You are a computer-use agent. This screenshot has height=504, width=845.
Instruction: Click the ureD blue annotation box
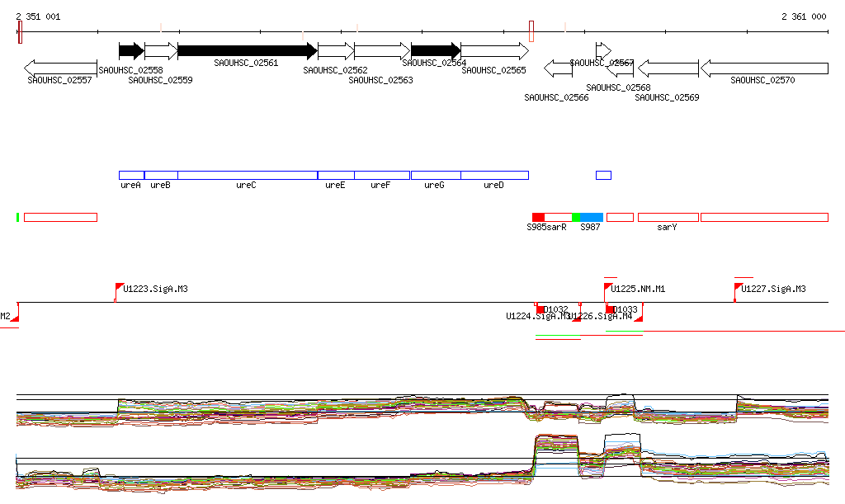[x=494, y=175]
